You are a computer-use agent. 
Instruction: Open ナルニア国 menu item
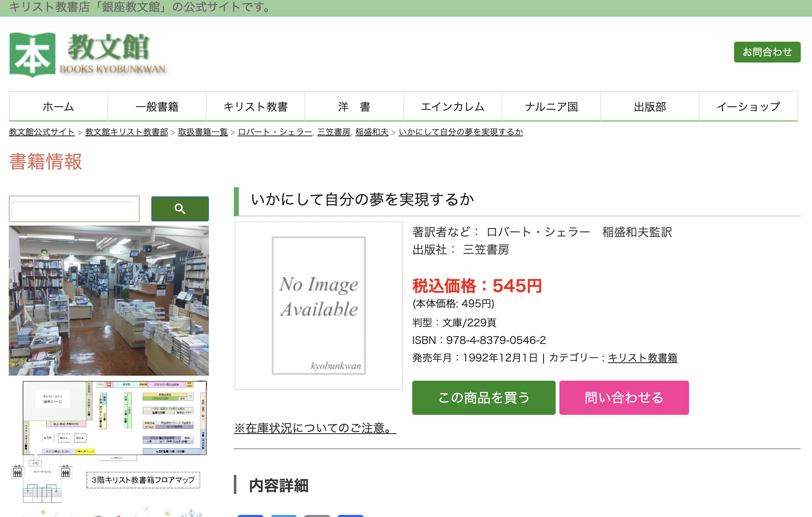pyautogui.click(x=551, y=107)
